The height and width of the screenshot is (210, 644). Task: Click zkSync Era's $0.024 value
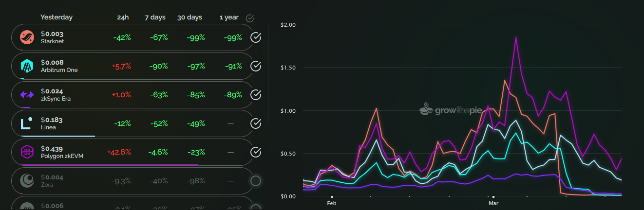[x=52, y=91]
